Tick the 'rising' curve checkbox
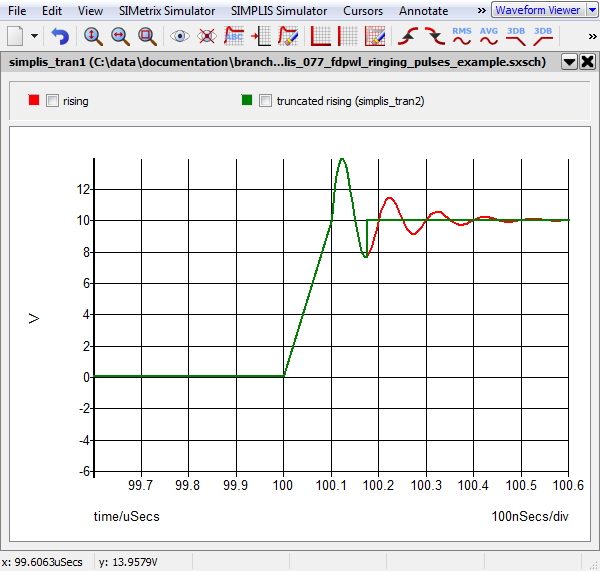This screenshot has height=571, width=600. [x=53, y=101]
